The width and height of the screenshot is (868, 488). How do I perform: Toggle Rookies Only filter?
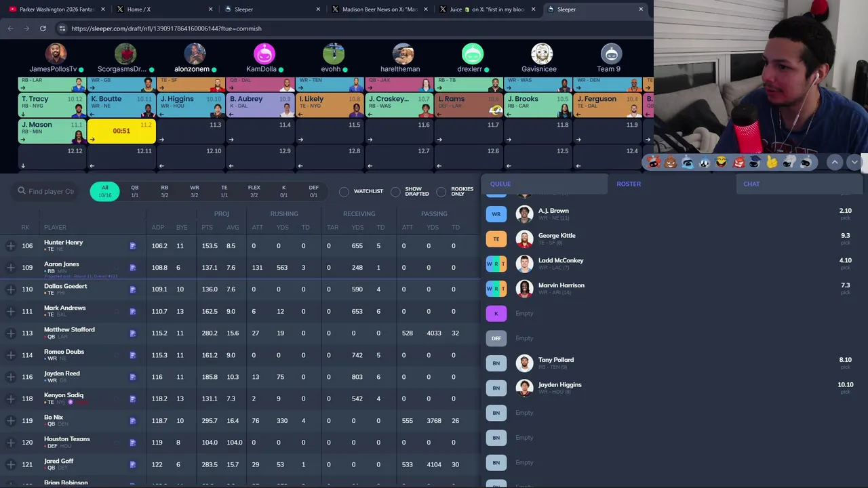[x=441, y=192]
